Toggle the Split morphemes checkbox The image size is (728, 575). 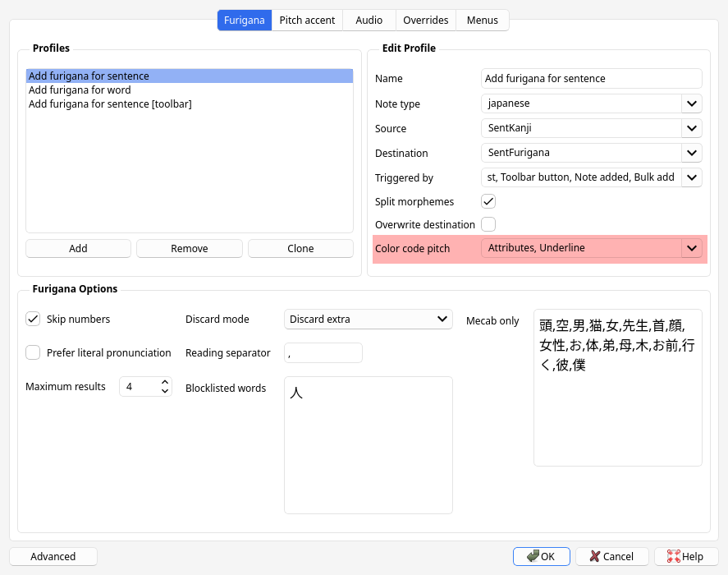click(x=488, y=201)
